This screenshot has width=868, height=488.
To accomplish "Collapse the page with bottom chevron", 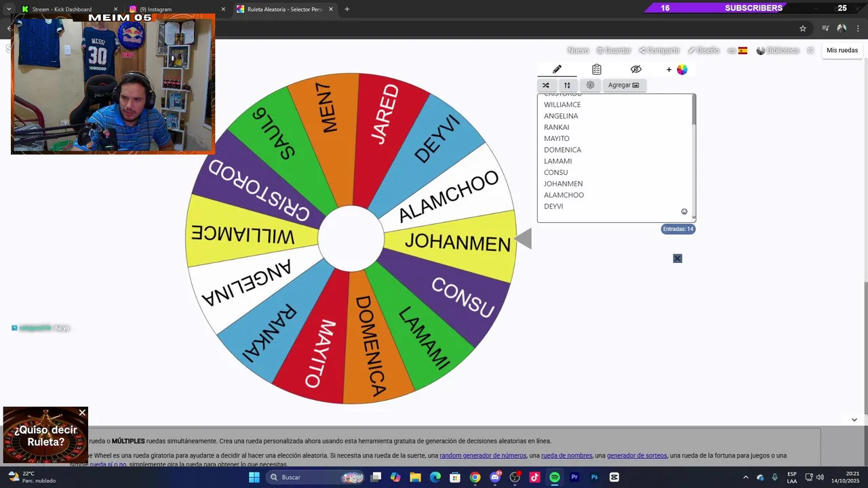I will [854, 420].
